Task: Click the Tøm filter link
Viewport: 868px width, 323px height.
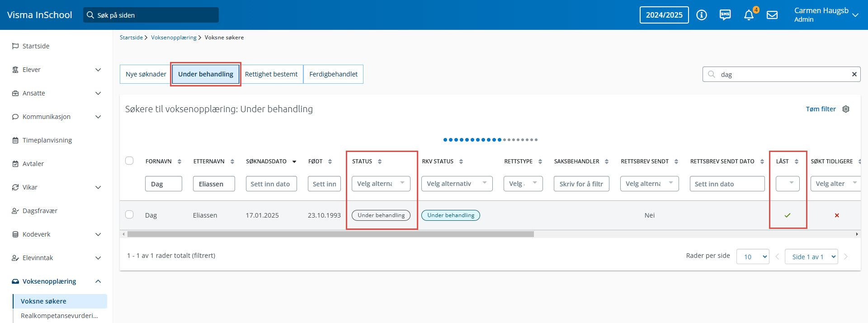Action: tap(821, 109)
